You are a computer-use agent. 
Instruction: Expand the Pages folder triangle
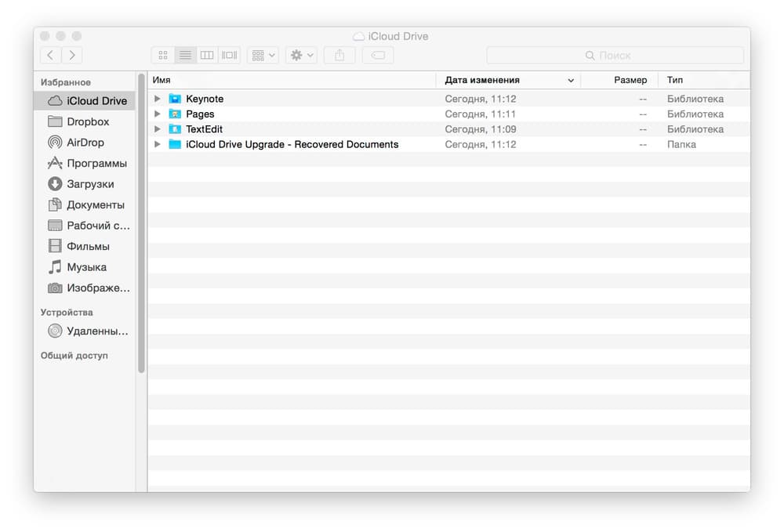(157, 114)
